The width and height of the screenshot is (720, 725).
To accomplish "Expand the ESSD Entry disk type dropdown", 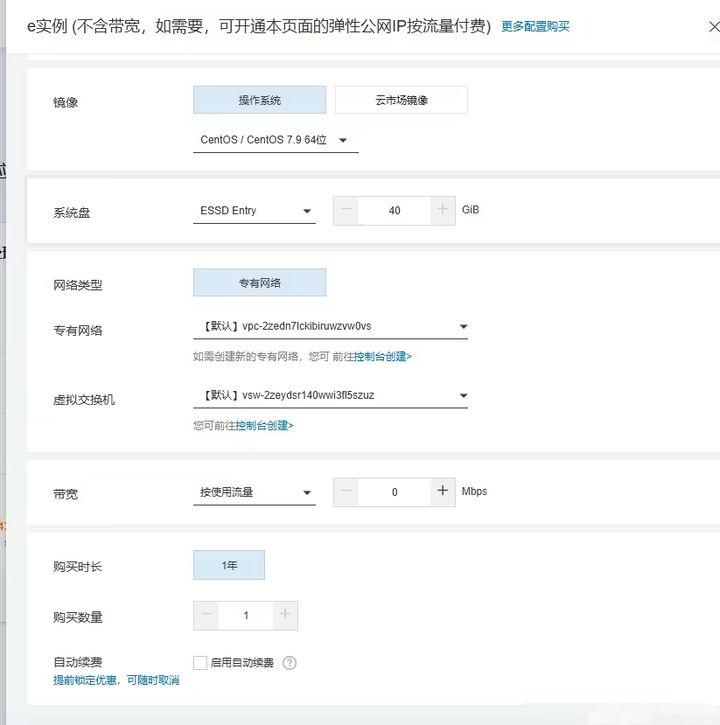I will tap(254, 211).
